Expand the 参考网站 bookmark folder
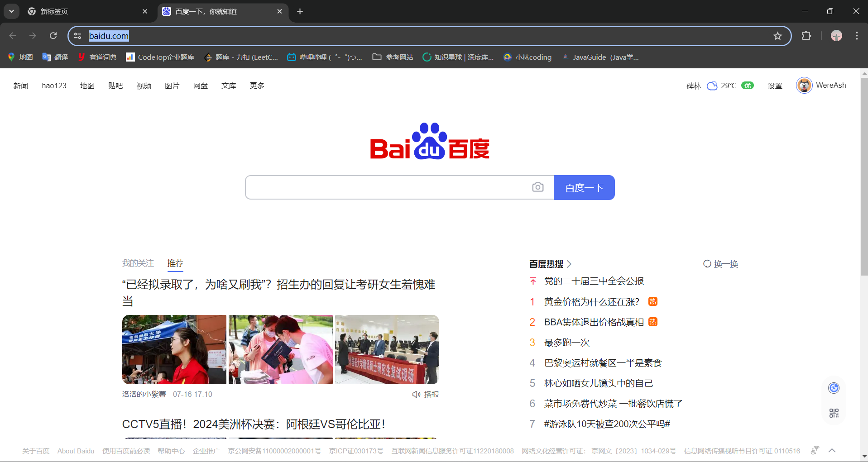 (393, 57)
